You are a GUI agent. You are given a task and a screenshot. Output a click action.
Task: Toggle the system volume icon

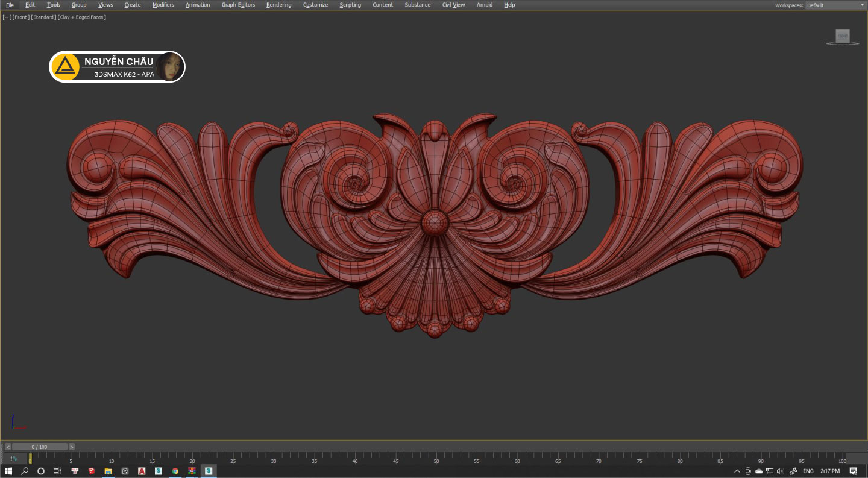click(x=780, y=471)
